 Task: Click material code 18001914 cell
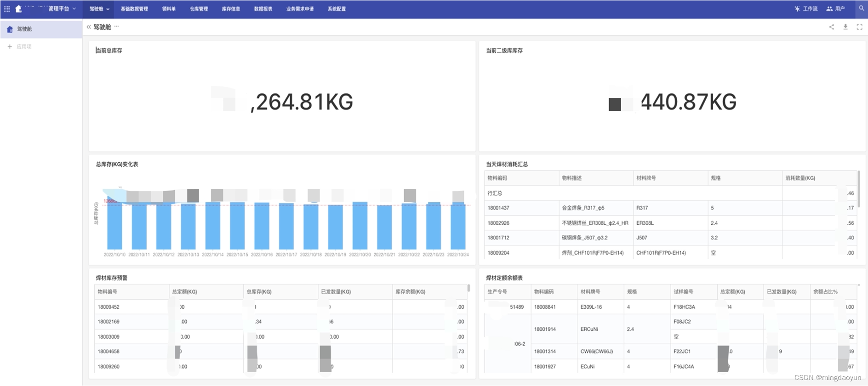point(554,329)
